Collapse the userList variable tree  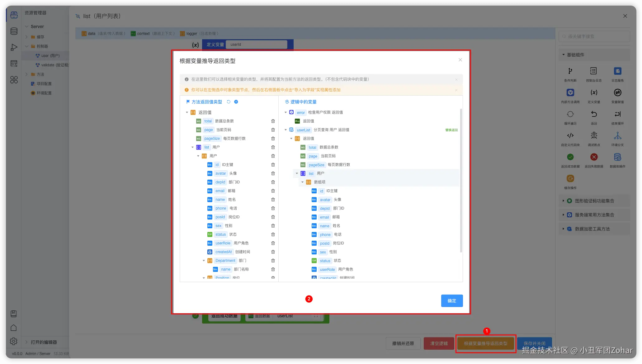click(286, 130)
